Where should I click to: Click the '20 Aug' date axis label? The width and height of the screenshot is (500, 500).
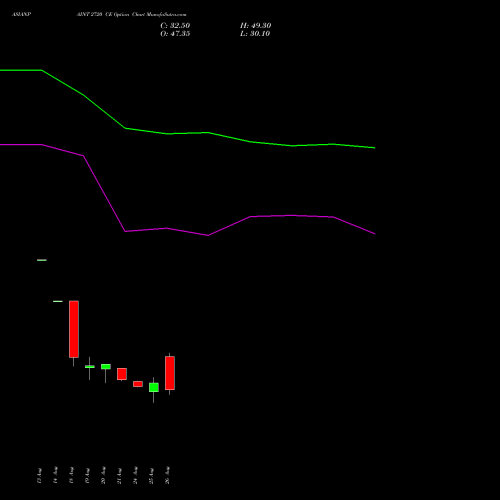point(103,476)
